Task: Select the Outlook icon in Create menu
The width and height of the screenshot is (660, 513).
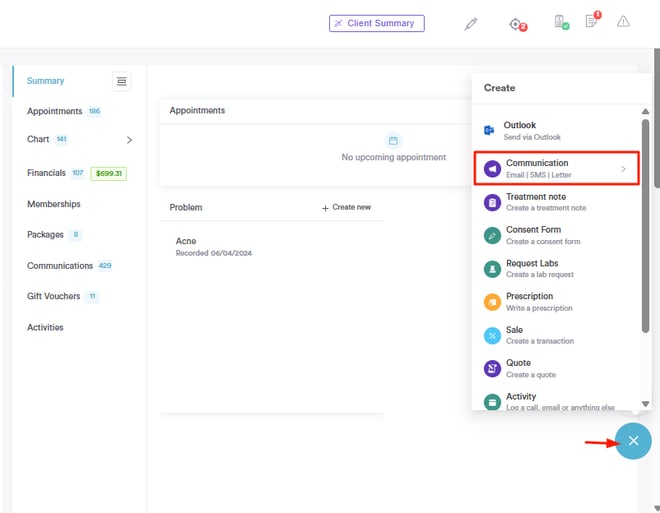Action: tap(490, 130)
